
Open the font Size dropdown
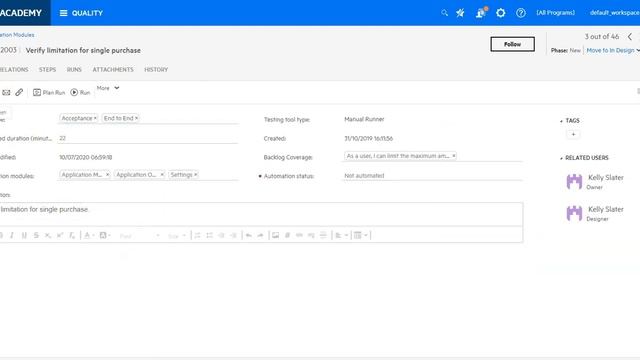click(177, 236)
